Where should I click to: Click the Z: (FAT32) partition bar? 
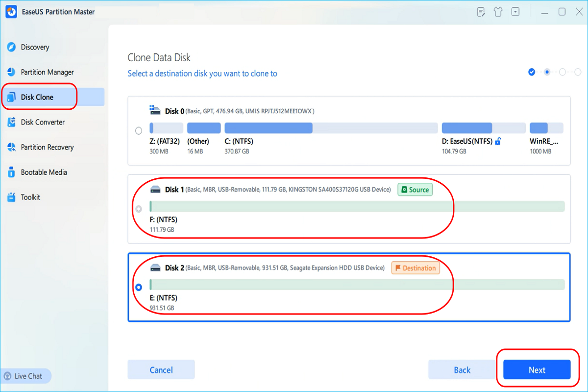click(x=167, y=128)
